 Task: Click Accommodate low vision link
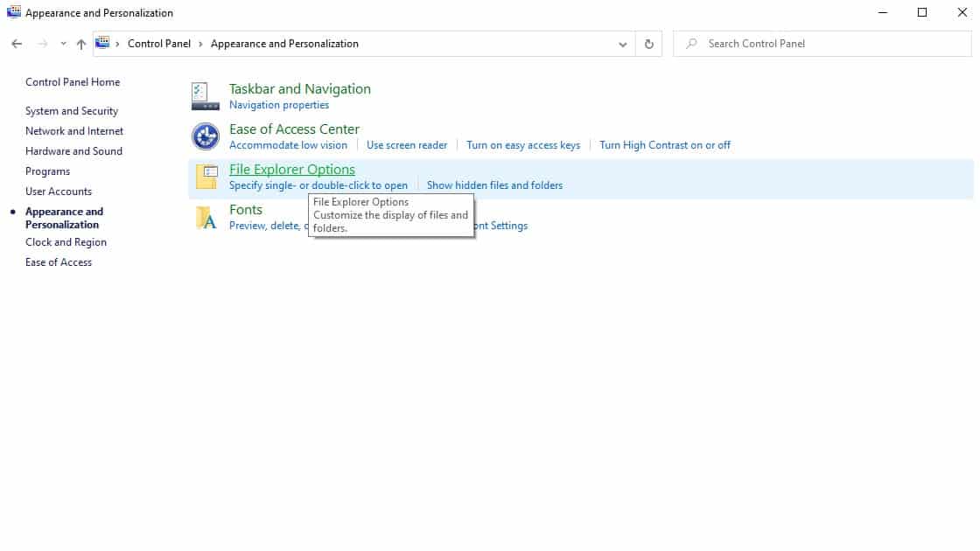click(x=288, y=145)
